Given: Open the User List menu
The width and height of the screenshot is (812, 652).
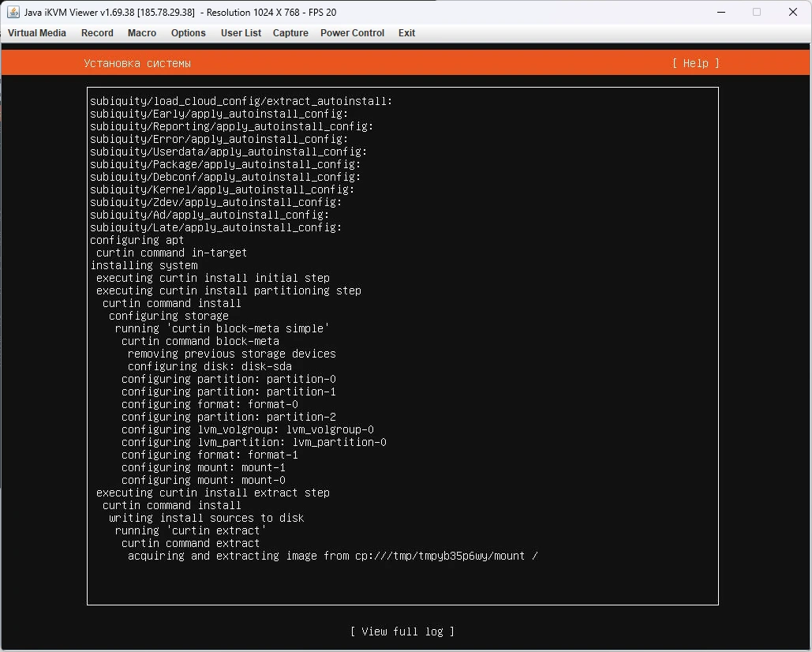Looking at the screenshot, I should tap(241, 33).
